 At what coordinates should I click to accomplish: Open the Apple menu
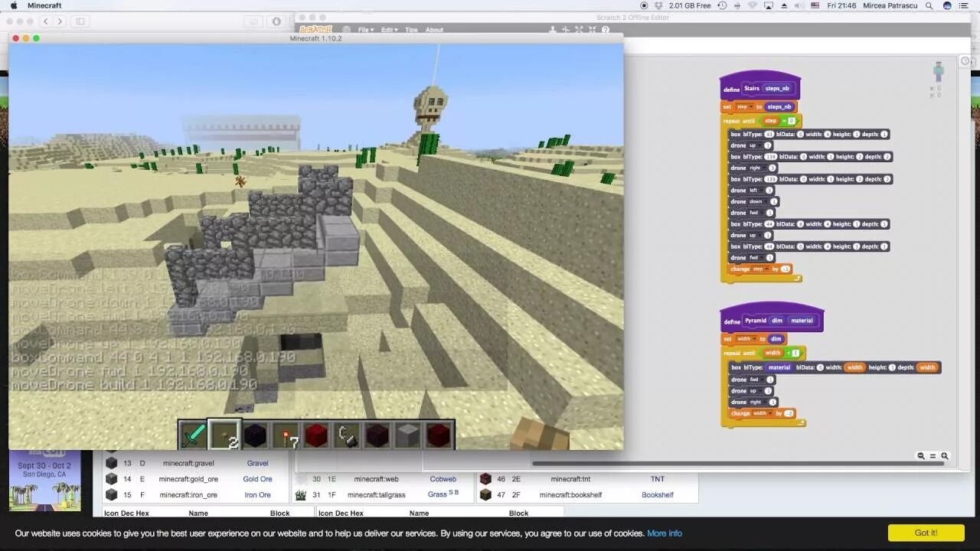[x=14, y=5]
